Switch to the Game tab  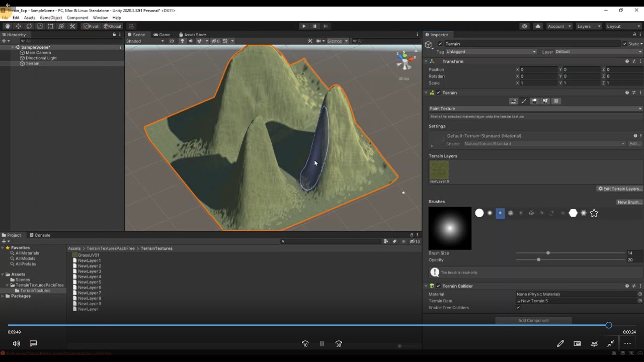pos(162,35)
